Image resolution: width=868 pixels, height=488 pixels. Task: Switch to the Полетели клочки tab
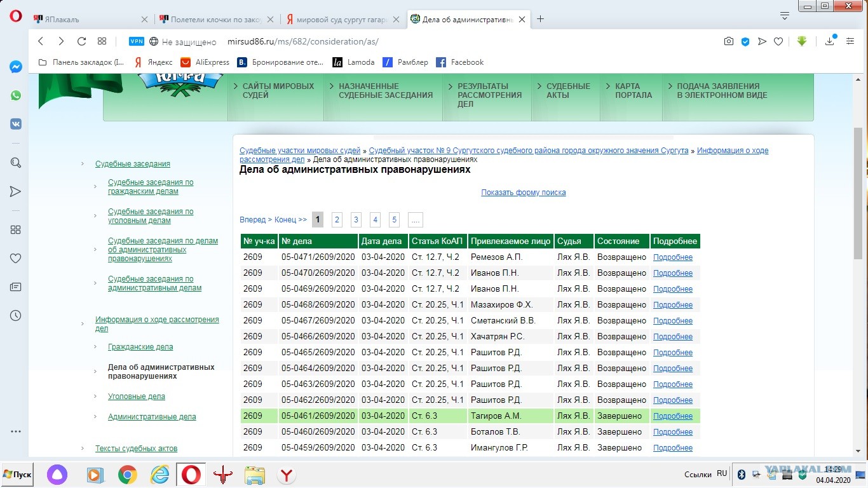(x=216, y=19)
